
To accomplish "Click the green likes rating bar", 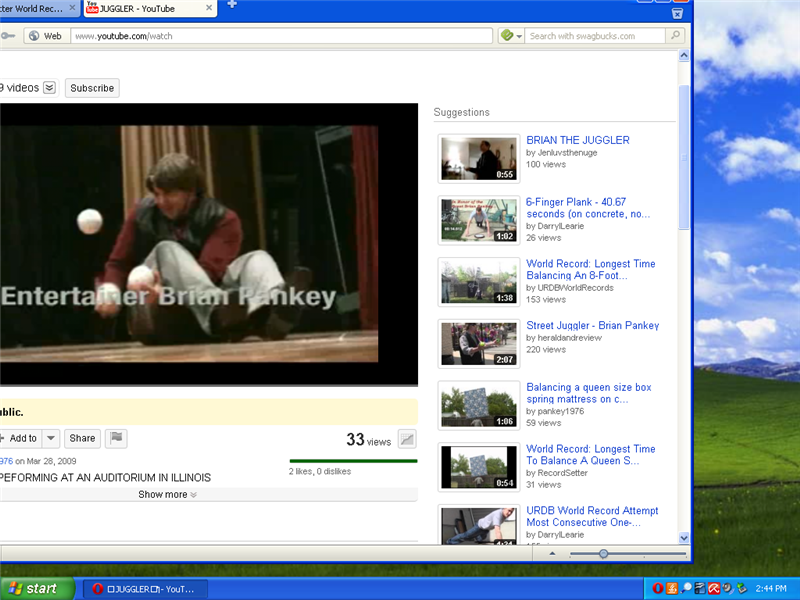I will 353,461.
